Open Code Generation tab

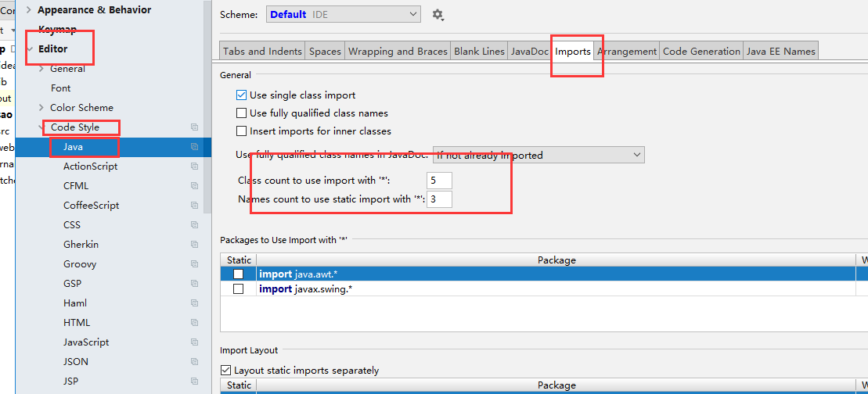point(701,52)
